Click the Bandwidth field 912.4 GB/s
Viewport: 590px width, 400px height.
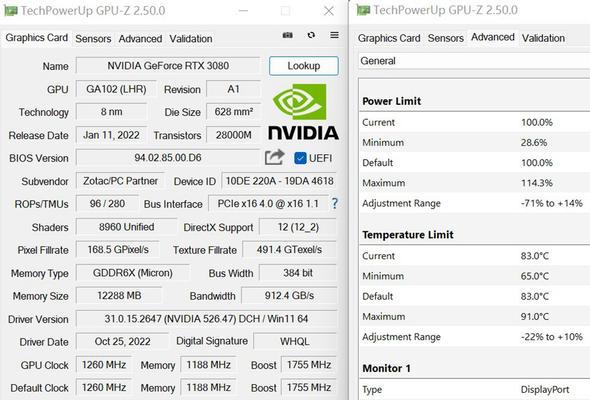[289, 296]
